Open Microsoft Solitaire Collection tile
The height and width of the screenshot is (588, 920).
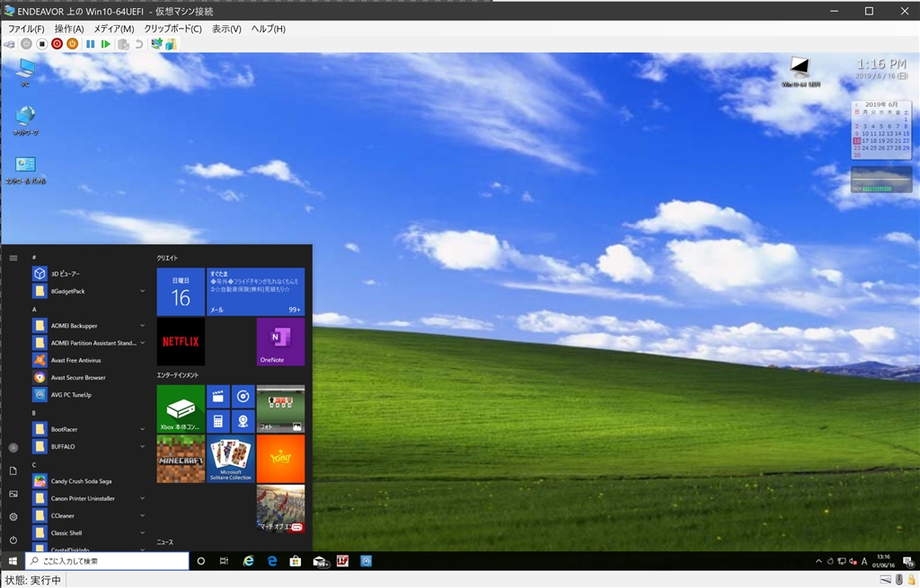231,459
